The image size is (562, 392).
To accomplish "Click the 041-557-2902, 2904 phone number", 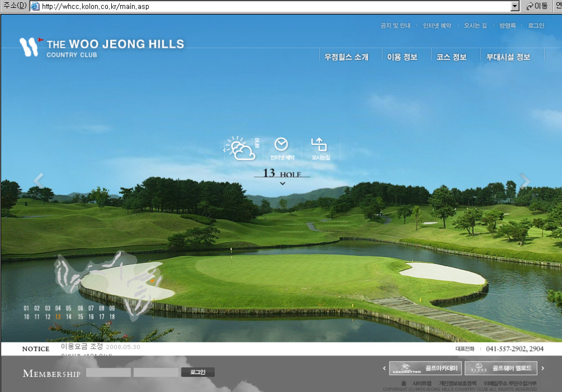I will (x=515, y=349).
